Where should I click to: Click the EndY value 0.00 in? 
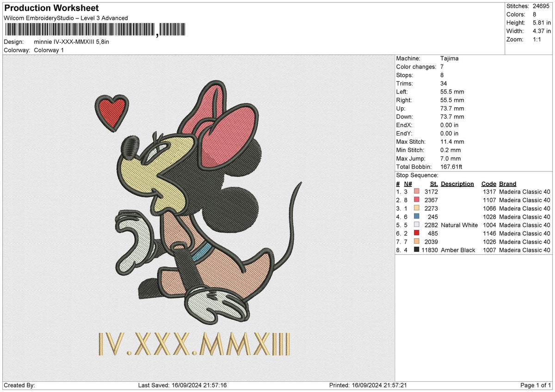450,134
